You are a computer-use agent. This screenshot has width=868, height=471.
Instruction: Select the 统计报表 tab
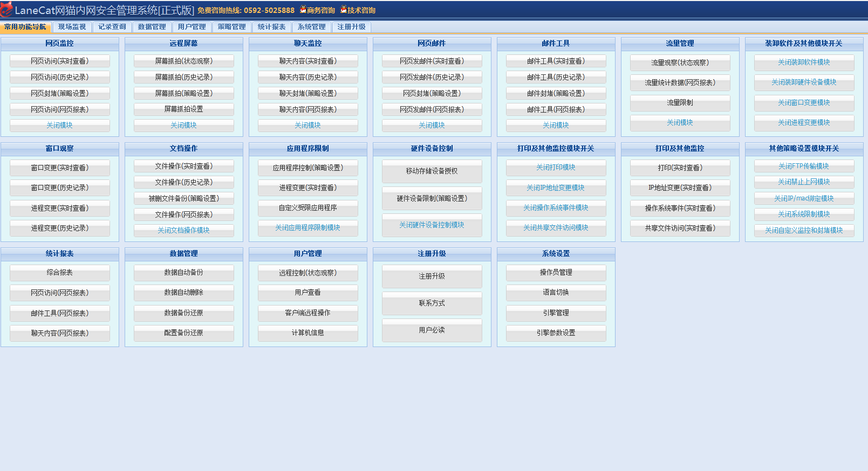[271, 27]
